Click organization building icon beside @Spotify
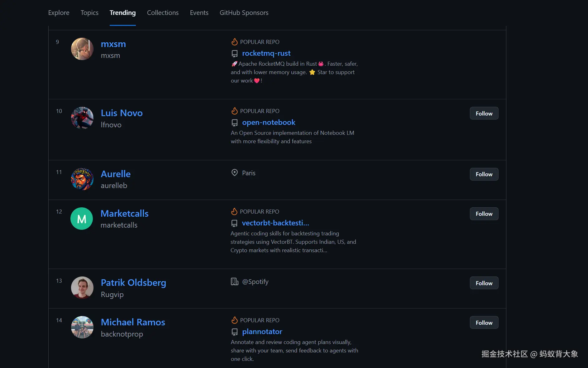The image size is (588, 368). tap(234, 282)
